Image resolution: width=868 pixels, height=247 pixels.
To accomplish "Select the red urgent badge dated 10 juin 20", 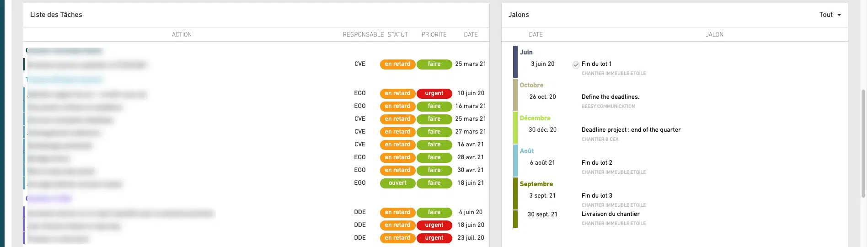I will (434, 93).
